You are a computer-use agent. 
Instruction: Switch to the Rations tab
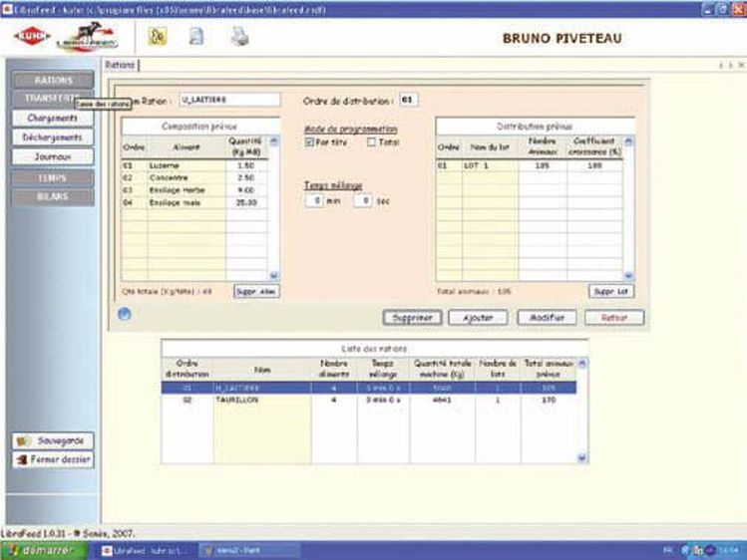point(121,66)
